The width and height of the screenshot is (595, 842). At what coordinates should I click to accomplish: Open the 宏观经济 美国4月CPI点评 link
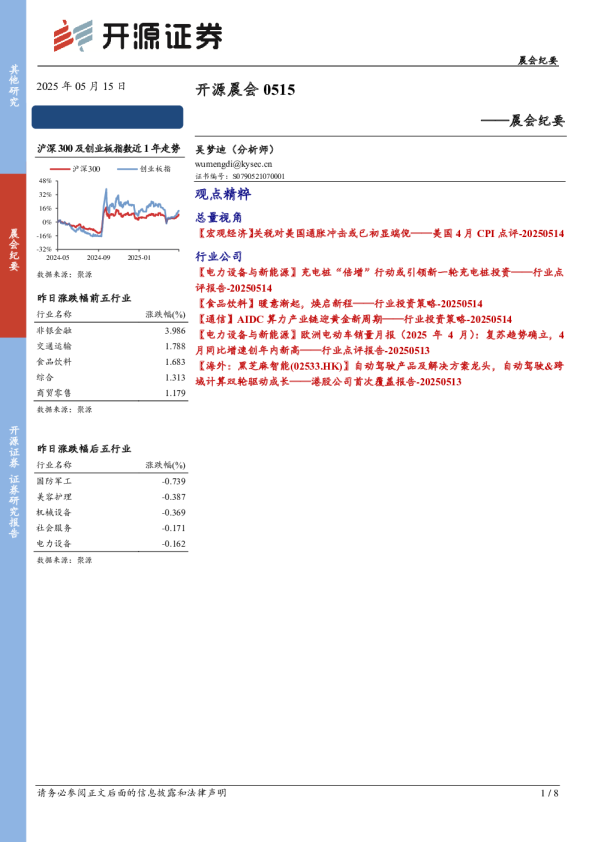point(380,234)
